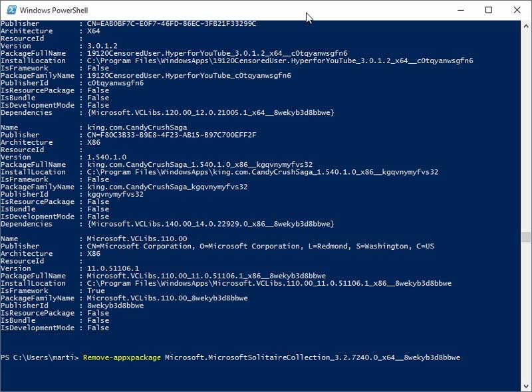Click Microsoft Corporation publisher line
Screen dimensions: 532x392
point(261,246)
